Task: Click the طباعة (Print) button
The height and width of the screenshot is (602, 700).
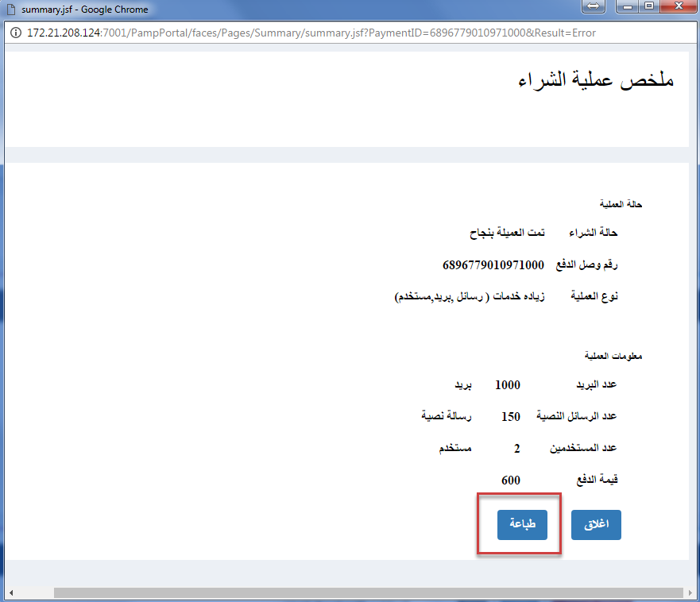Action: point(522,525)
